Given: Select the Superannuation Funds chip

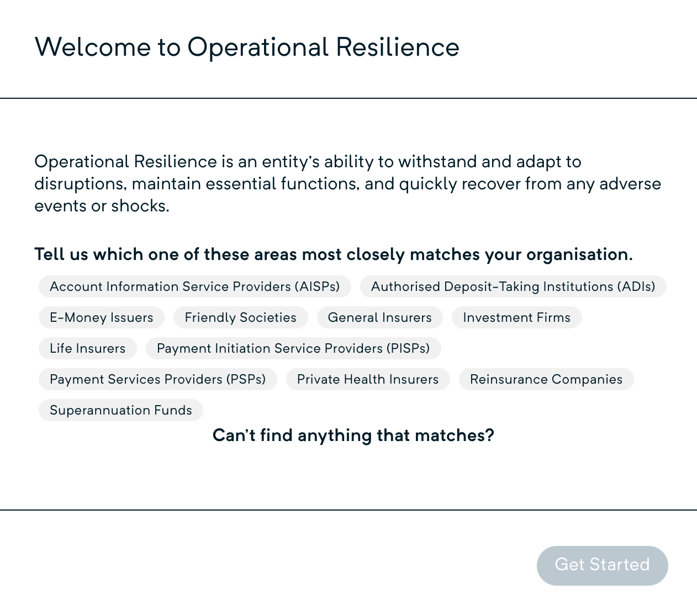Looking at the screenshot, I should (120, 410).
